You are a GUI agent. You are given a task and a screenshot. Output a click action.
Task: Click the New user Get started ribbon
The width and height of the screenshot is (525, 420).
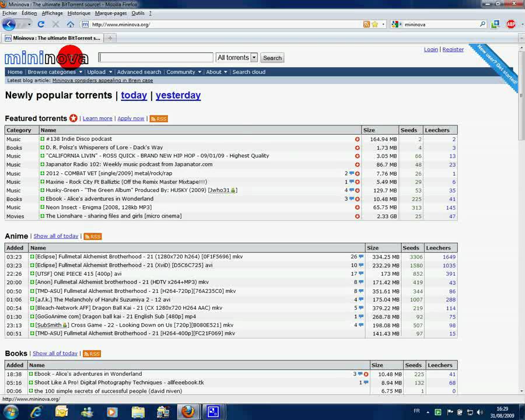[496, 66]
